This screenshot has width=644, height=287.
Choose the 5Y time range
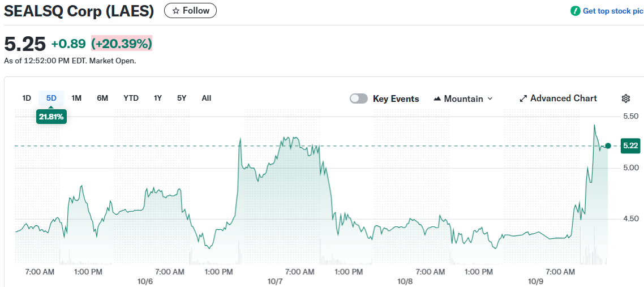(x=182, y=98)
